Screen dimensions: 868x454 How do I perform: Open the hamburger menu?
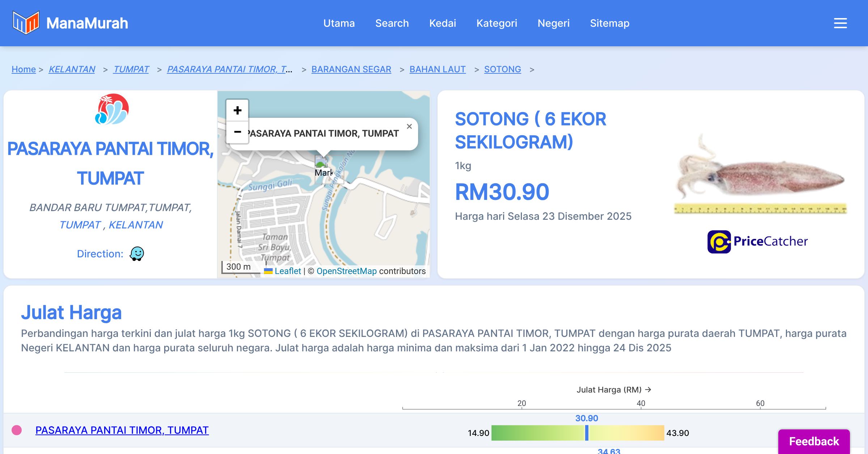(840, 23)
